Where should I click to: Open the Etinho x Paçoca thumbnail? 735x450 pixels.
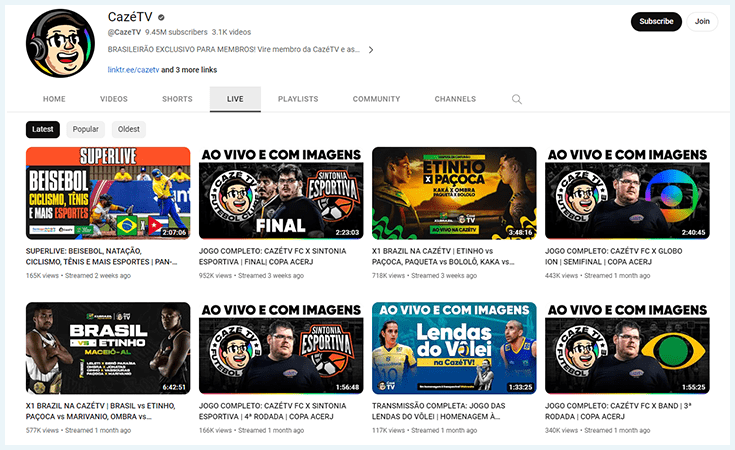[454, 193]
